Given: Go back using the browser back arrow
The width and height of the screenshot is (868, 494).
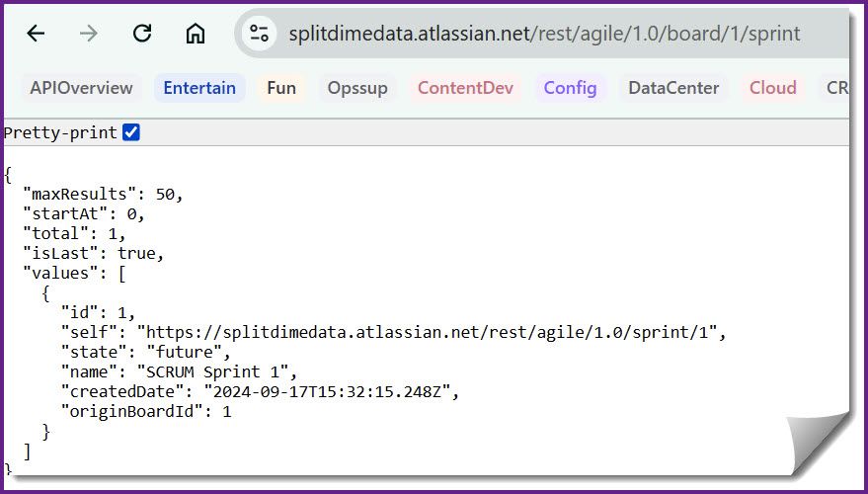Looking at the screenshot, I should click(36, 34).
